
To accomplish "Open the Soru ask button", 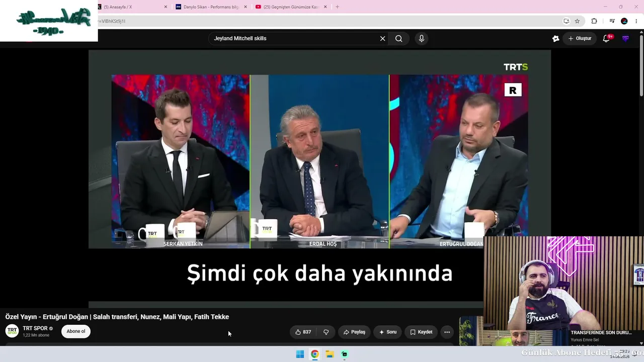I will point(388,332).
